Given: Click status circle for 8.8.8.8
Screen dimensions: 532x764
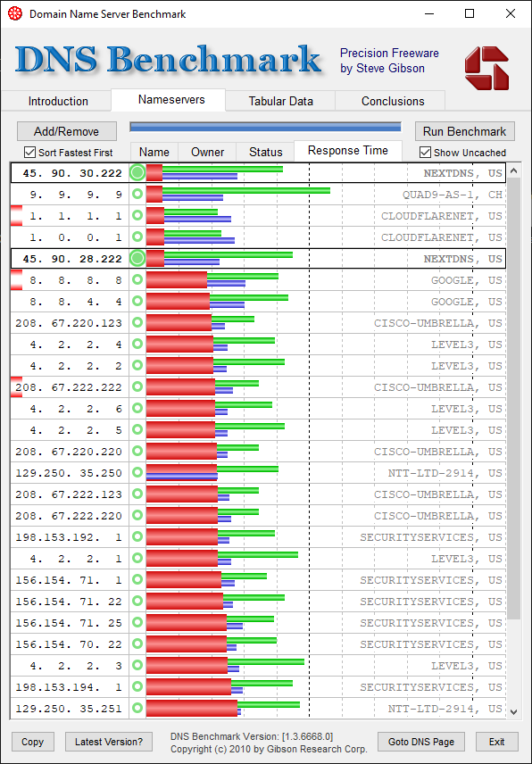Looking at the screenshot, I should 137,279.
